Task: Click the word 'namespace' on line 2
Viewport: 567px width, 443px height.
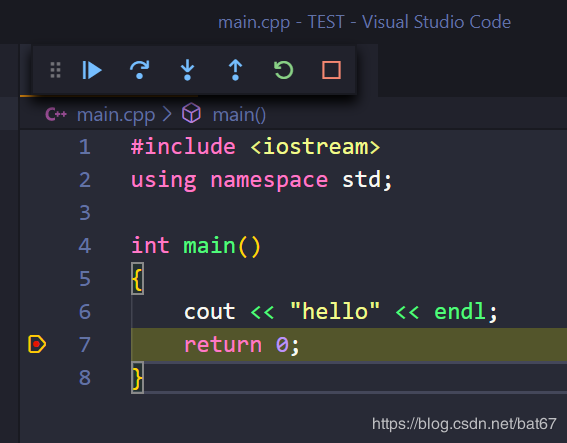Action: click(269, 180)
